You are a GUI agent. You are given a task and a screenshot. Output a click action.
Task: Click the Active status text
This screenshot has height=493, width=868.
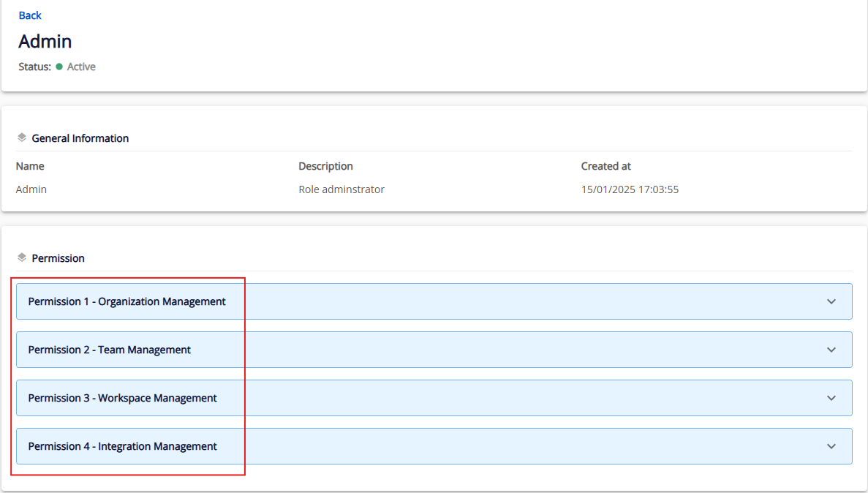click(81, 67)
